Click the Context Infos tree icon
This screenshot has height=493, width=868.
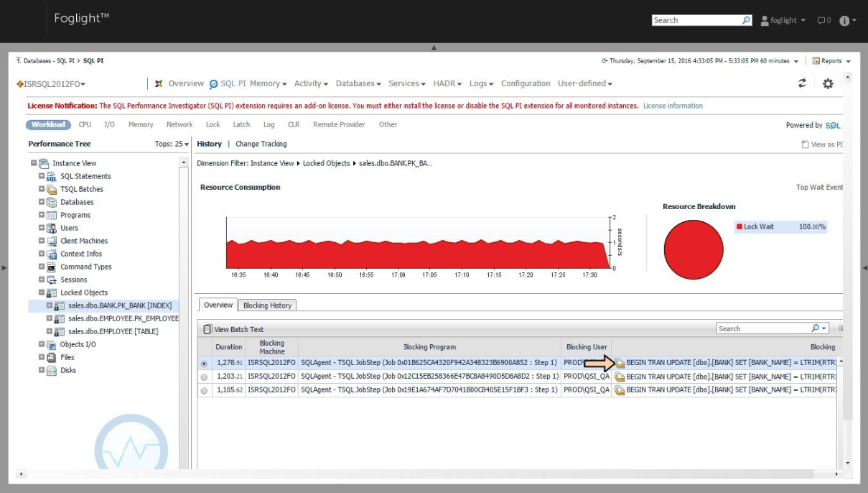click(52, 254)
